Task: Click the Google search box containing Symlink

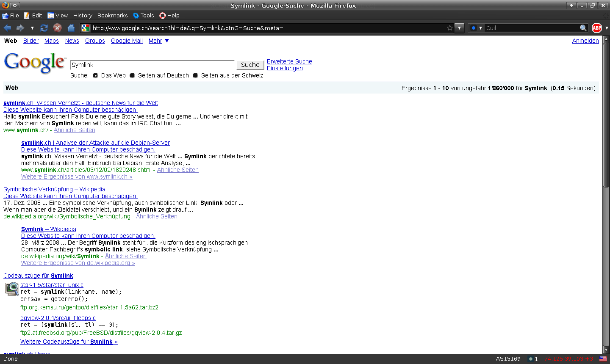Action: (x=152, y=65)
